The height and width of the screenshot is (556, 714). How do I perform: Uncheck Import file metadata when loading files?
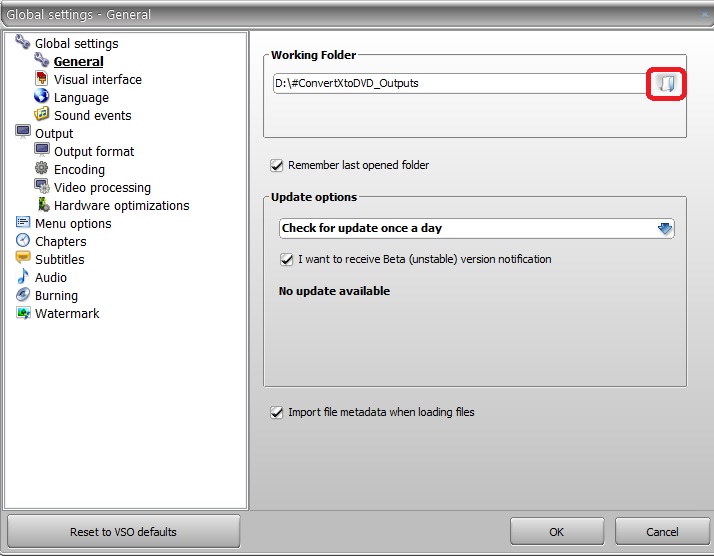[276, 413]
